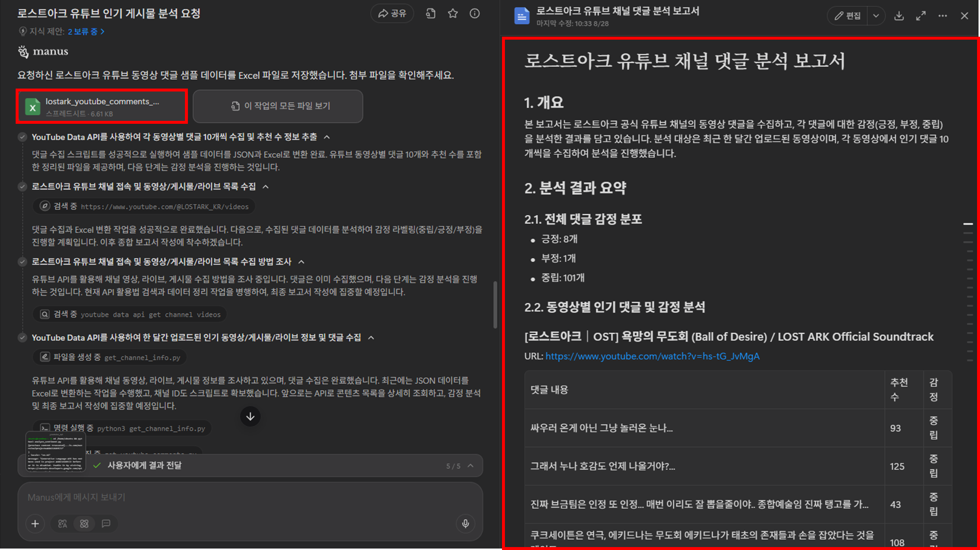Open the more options ellipsis menu
The image size is (980, 550).
(x=942, y=16)
